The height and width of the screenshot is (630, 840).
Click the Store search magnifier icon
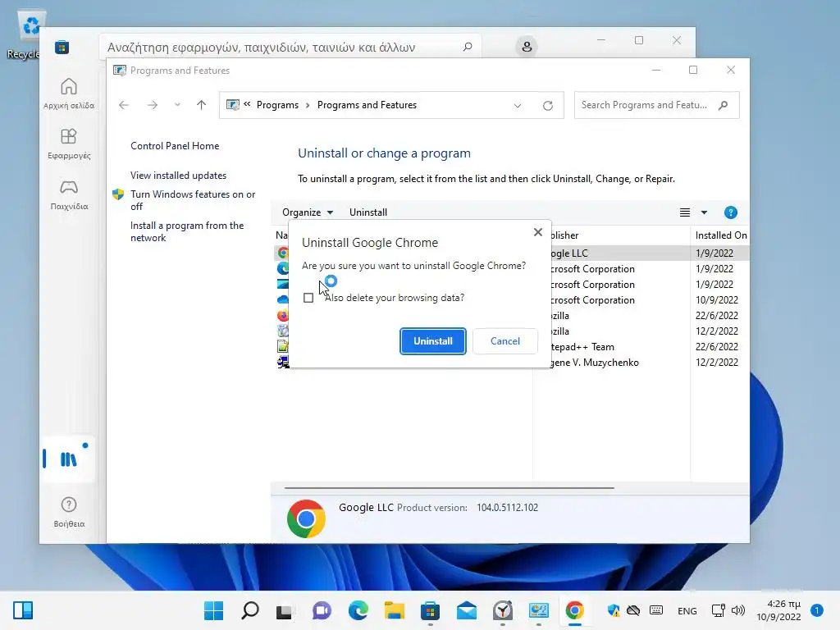coord(468,47)
